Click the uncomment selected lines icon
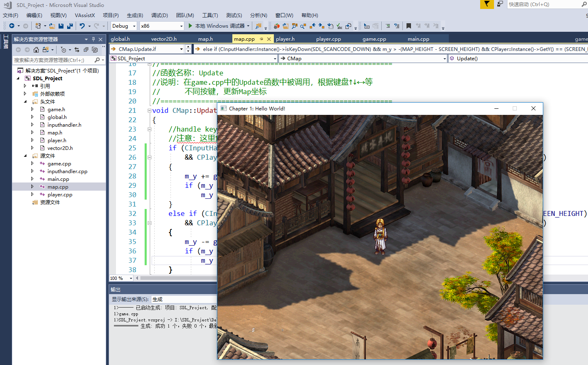 [x=397, y=26]
